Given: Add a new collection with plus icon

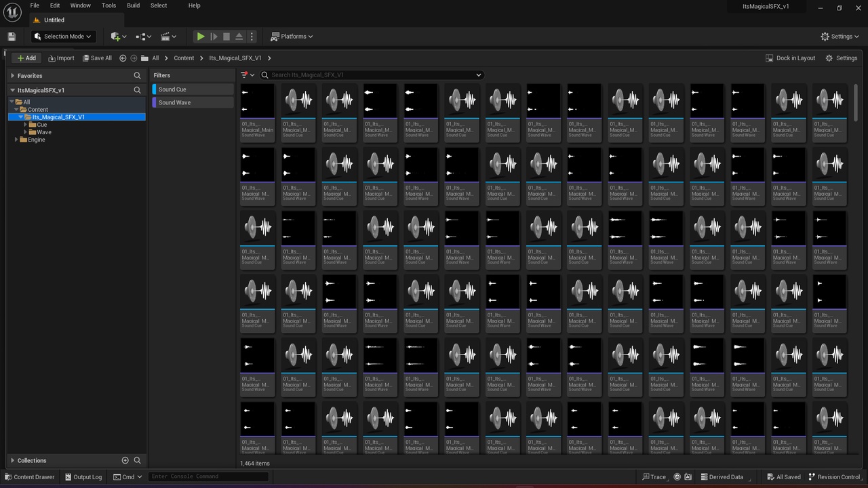Looking at the screenshot, I should coord(125,461).
